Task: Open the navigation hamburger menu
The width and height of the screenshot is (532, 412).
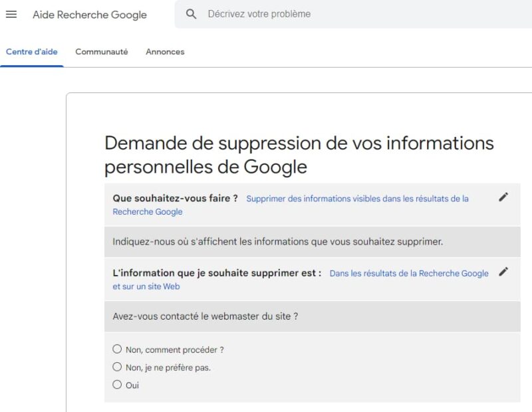Action: point(11,15)
